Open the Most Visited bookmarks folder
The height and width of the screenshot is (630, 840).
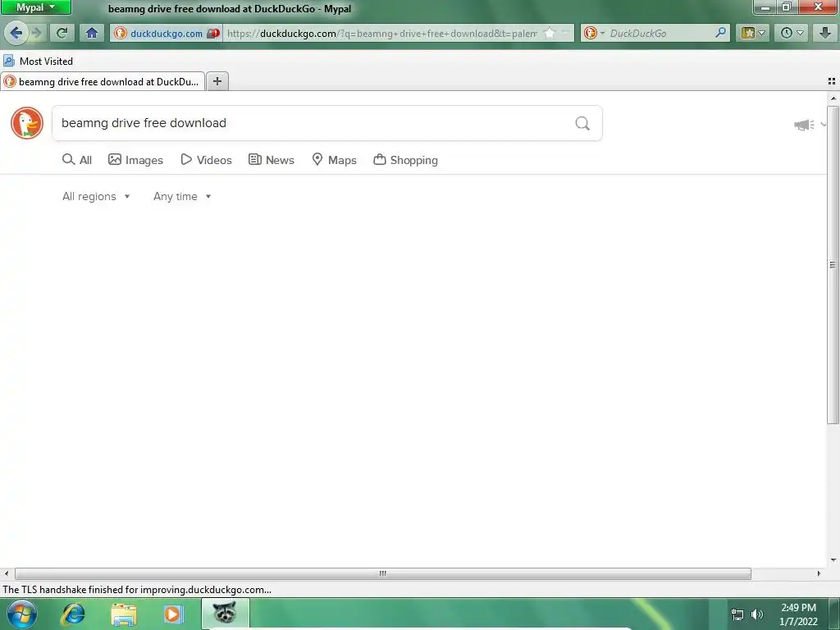click(x=38, y=61)
